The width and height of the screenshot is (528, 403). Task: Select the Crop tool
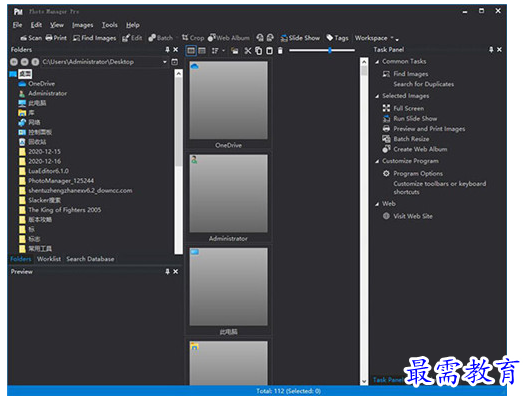(x=193, y=38)
